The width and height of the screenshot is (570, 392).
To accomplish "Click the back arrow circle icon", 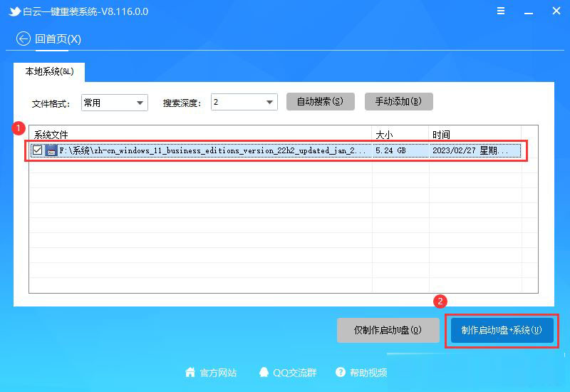I will click(x=24, y=38).
